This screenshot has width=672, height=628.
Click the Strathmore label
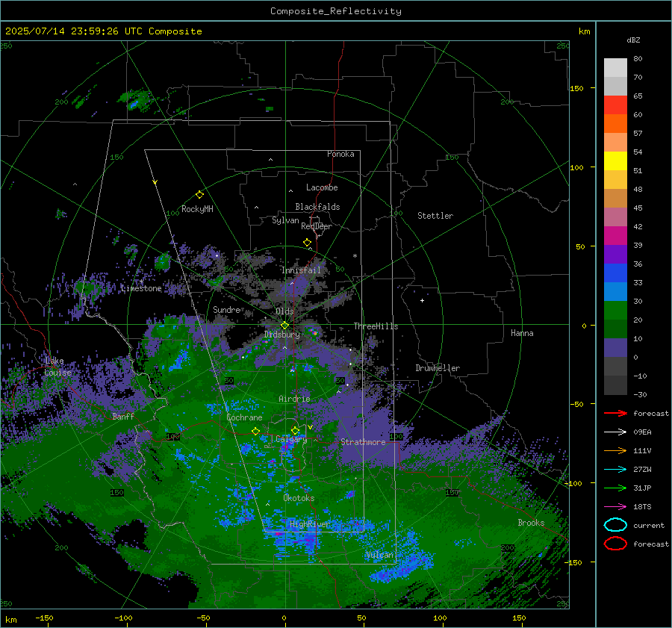pos(363,442)
